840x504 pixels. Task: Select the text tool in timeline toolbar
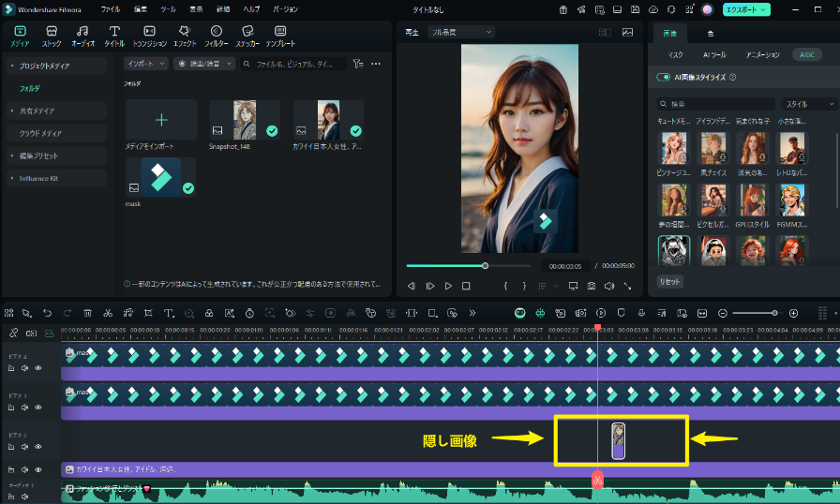point(169,313)
